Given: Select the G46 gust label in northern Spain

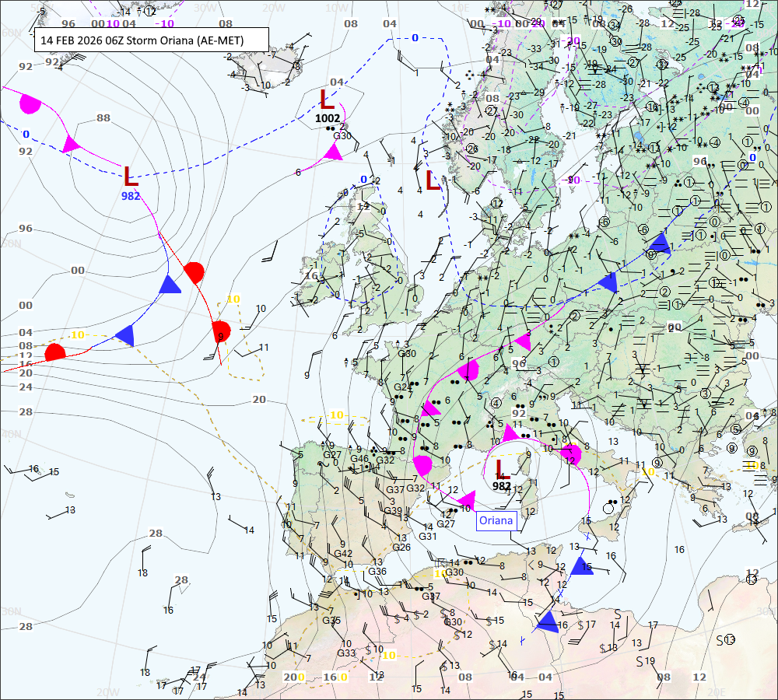Looking at the screenshot, I should (359, 459).
